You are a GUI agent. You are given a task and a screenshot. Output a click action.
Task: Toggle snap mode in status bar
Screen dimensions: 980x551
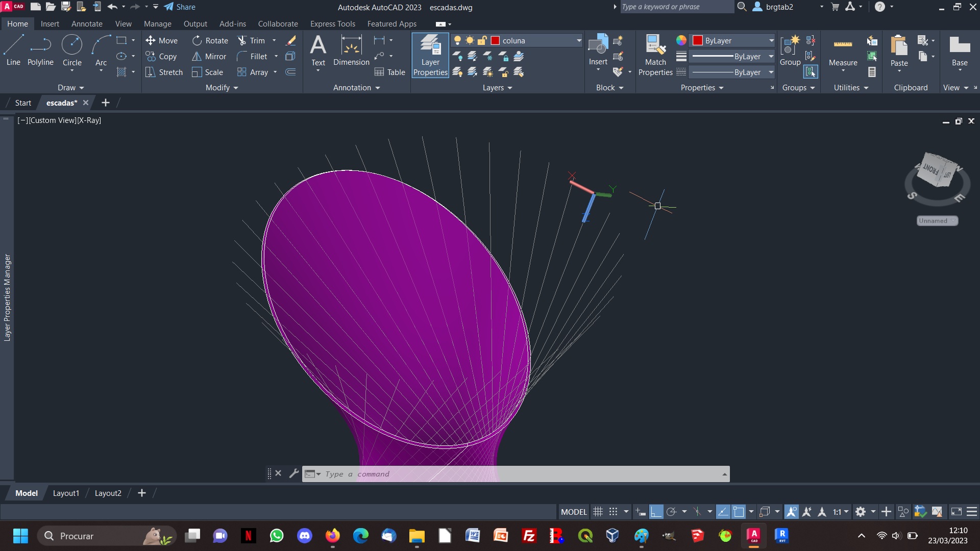pos(614,512)
